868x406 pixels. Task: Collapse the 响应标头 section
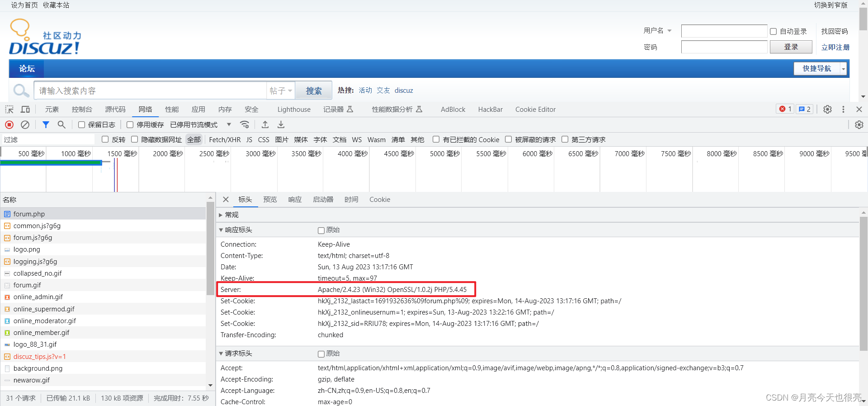(221, 230)
